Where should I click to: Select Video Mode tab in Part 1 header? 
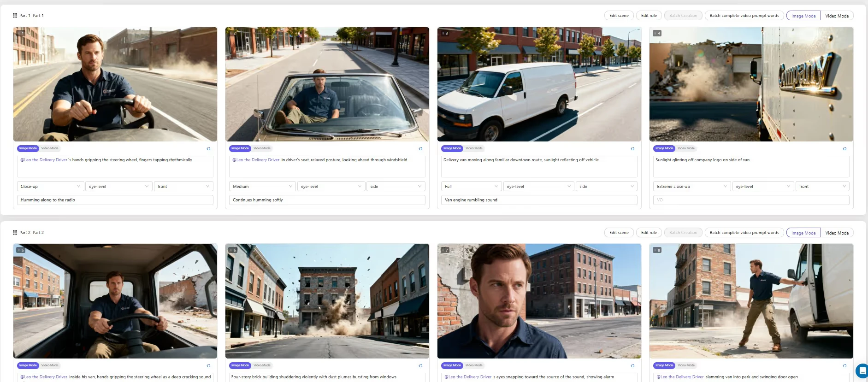(837, 16)
